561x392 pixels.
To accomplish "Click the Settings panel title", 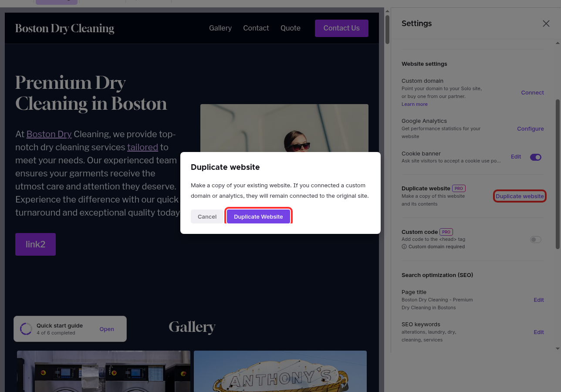I will [x=417, y=24].
